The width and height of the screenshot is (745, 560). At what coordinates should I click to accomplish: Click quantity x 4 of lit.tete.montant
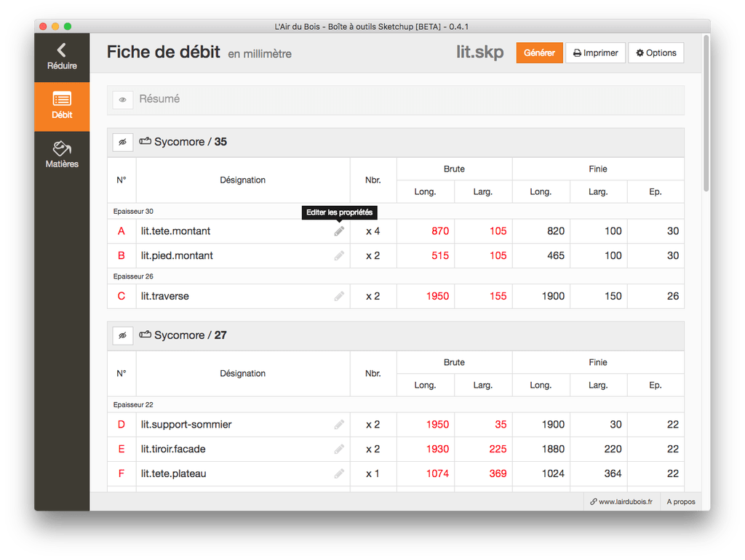pyautogui.click(x=373, y=231)
